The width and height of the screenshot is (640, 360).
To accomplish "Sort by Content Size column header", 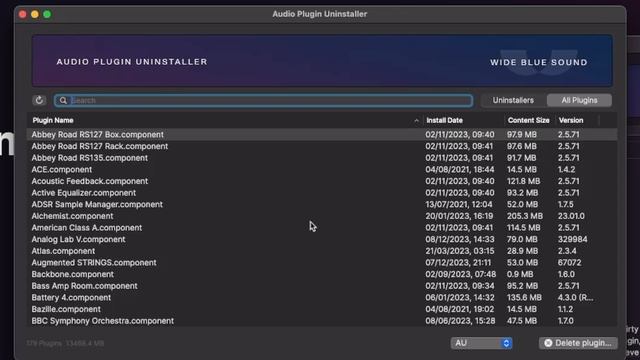I will [528, 120].
